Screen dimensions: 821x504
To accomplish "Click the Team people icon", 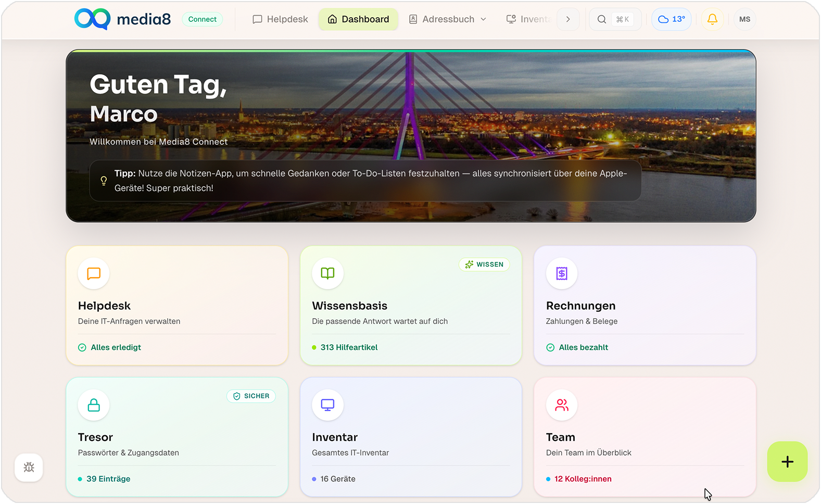I will (562, 405).
